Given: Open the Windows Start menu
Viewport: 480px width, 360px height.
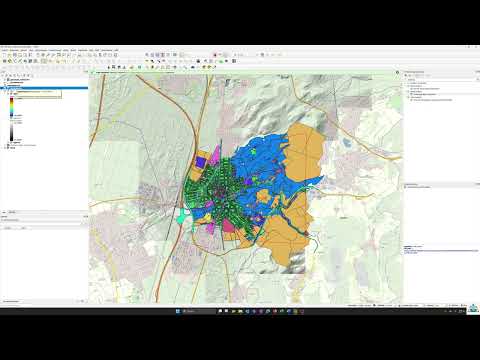Looking at the screenshot, I should click(x=178, y=311).
